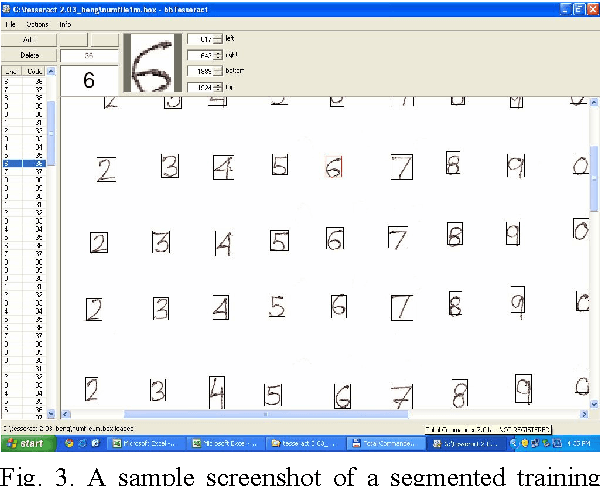The height and width of the screenshot is (486, 602).
Task: Open the Windows Start button
Action: click(x=27, y=441)
